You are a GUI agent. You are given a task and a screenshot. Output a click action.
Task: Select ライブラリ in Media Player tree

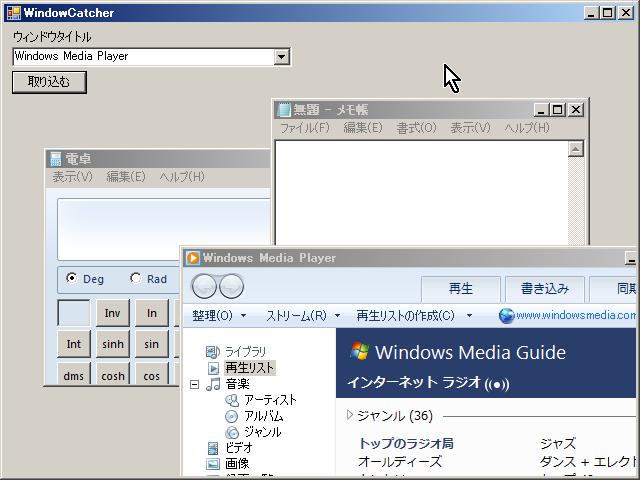tap(246, 352)
